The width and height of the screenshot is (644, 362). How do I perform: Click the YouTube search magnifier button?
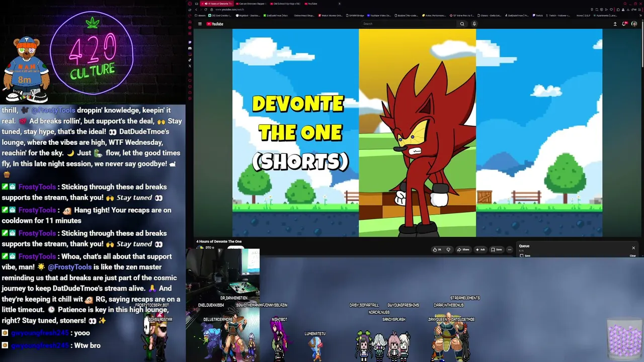click(462, 24)
